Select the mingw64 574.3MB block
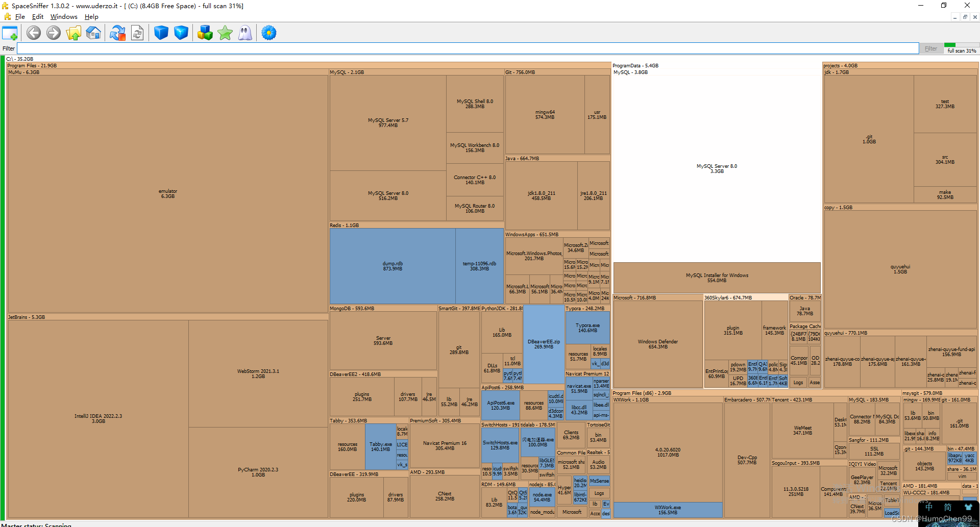This screenshot has width=980, height=527. pos(545,115)
